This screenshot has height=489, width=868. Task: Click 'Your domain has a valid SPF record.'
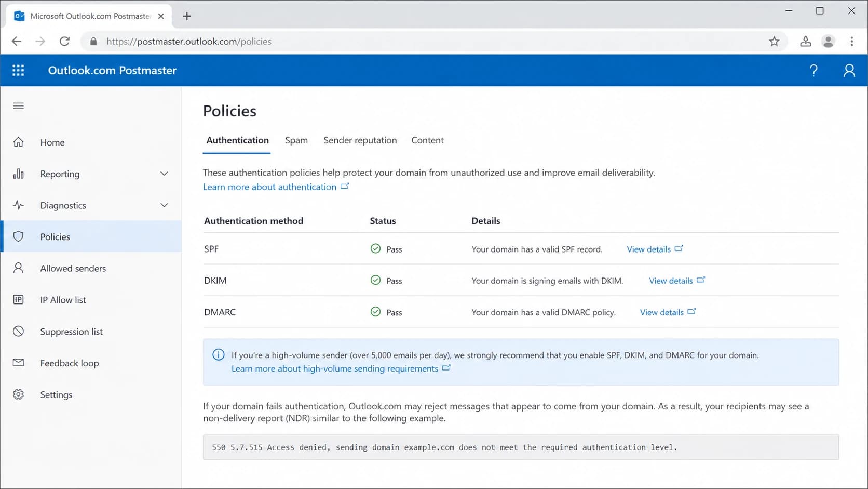pyautogui.click(x=537, y=249)
